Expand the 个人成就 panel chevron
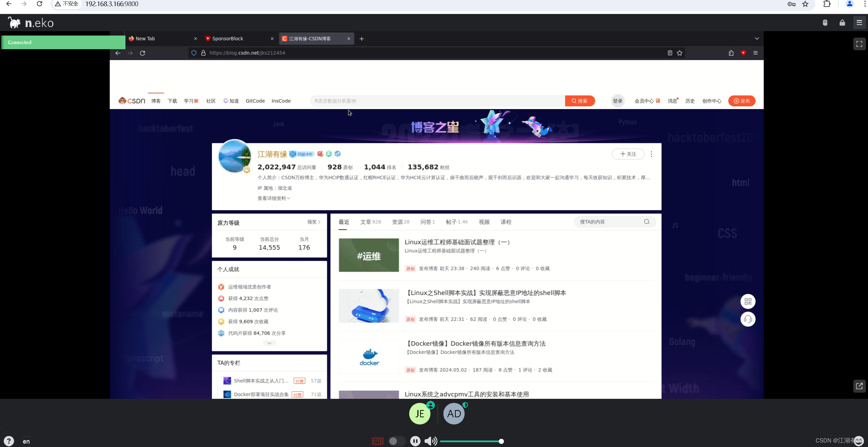Viewport: 868px width, 447px height. coord(269,343)
